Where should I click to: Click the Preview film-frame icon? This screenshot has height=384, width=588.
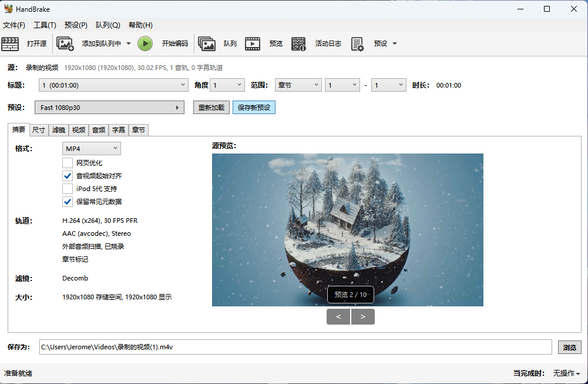pos(253,44)
